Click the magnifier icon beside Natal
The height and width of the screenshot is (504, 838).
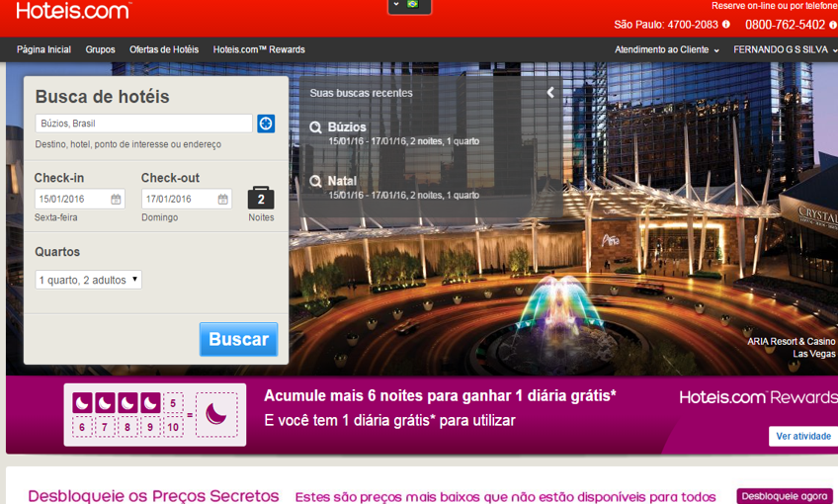pos(316,182)
